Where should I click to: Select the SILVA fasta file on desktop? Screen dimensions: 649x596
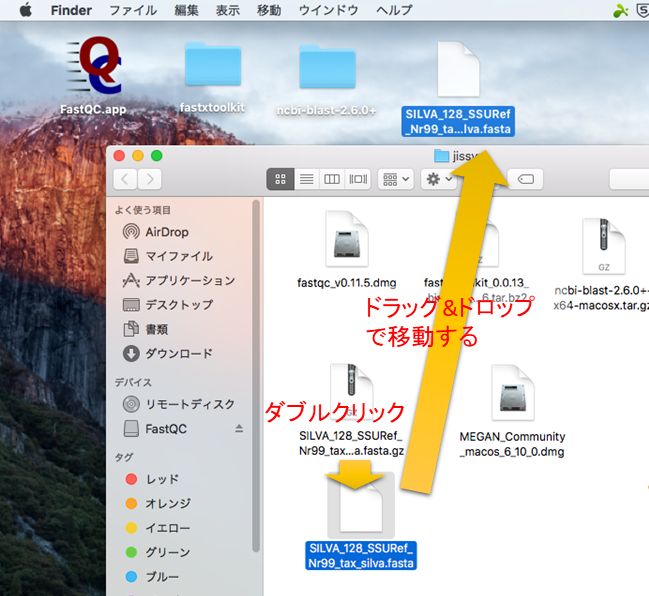pos(458,70)
